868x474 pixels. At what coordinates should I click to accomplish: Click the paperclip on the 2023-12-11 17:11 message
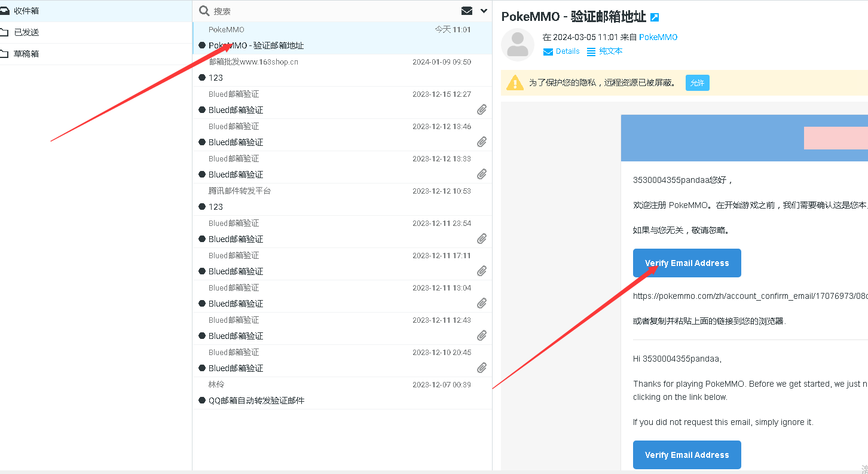(x=482, y=271)
